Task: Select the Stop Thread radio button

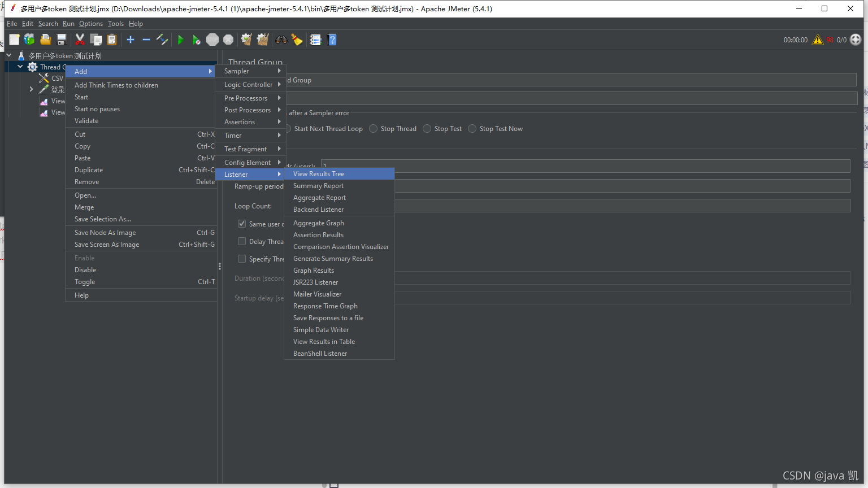Action: pos(374,129)
